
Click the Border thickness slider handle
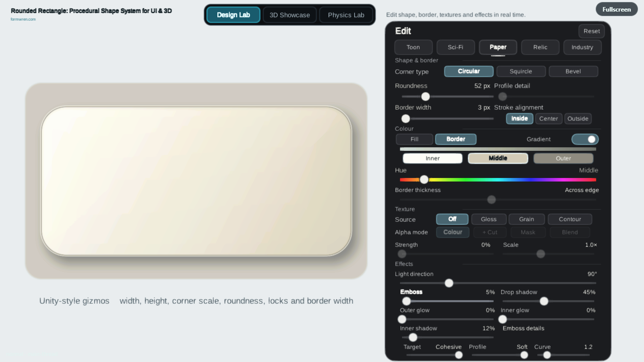(x=492, y=200)
